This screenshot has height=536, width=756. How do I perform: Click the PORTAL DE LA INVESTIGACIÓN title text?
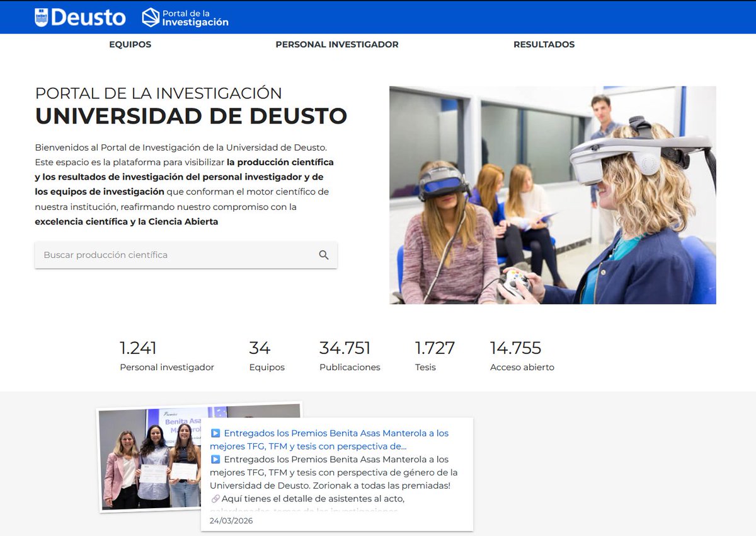point(159,93)
